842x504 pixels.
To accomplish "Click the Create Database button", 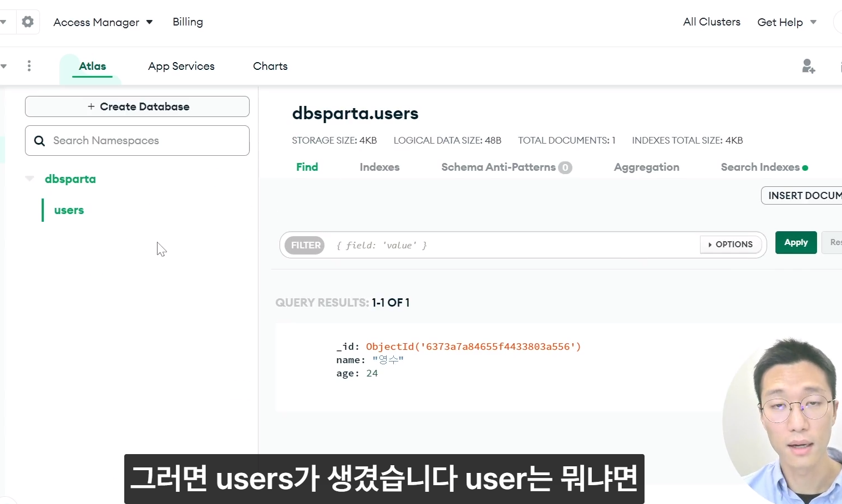I will tap(137, 106).
